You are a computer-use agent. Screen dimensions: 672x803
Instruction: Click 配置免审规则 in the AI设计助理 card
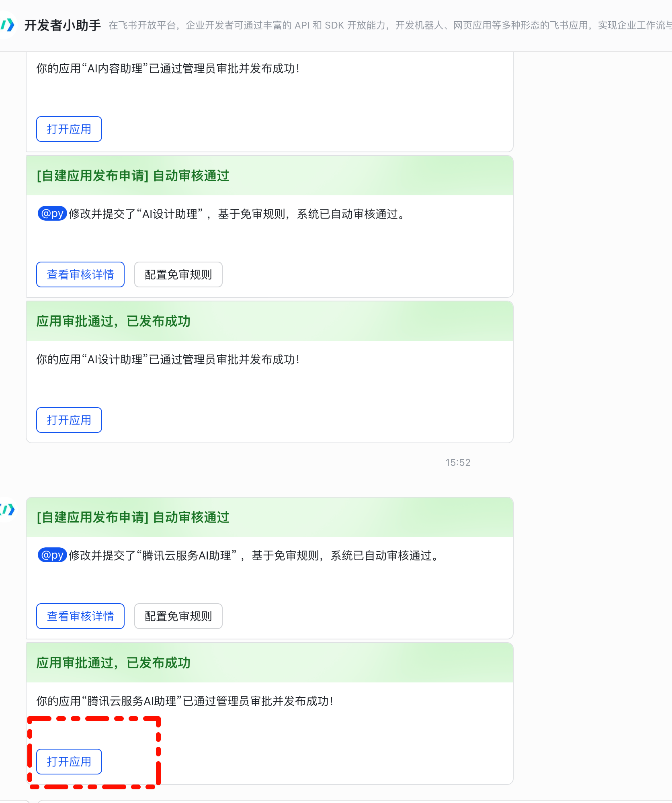pyautogui.click(x=178, y=274)
